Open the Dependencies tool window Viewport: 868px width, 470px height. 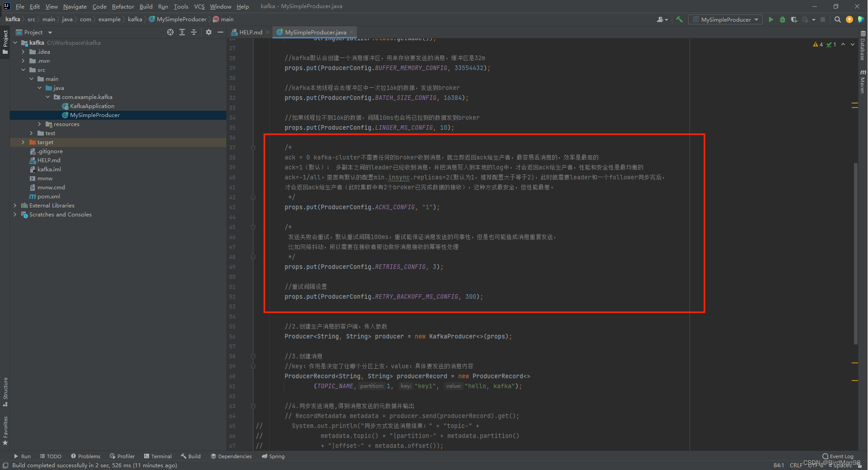[231, 456]
